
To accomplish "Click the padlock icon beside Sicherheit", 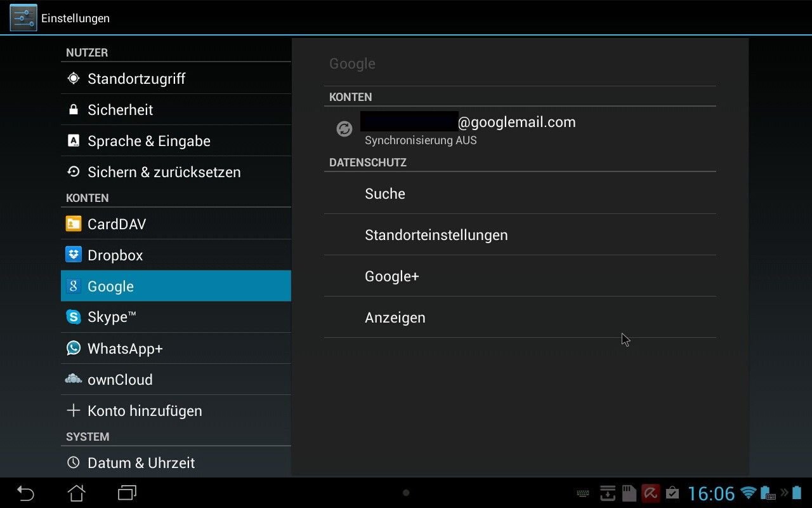I will pos(74,109).
